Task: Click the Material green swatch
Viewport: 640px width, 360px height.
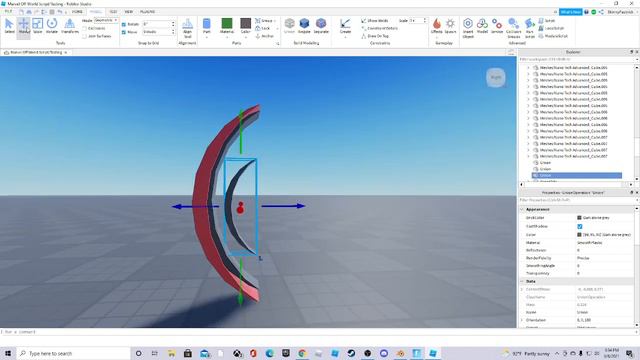Action: point(227,23)
